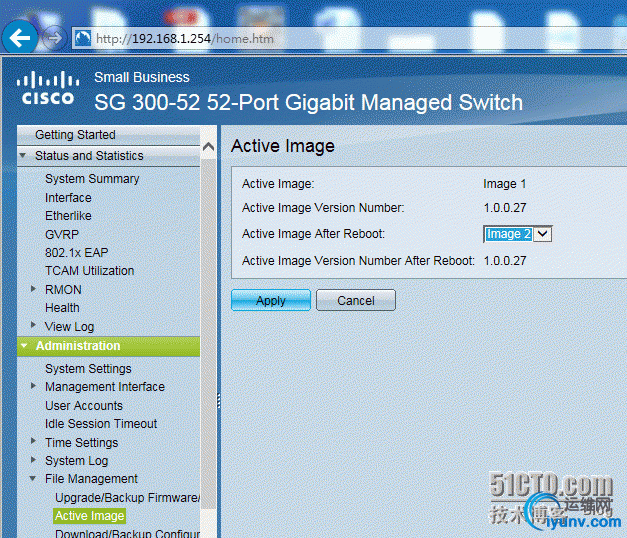627x538 pixels.
Task: Click the page favicon in address bar
Action: click(x=83, y=39)
